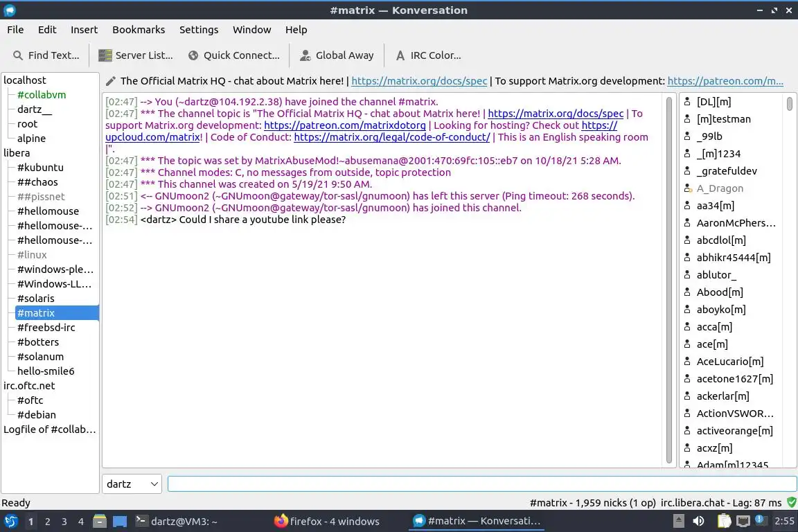Open the File menu
798x532 pixels.
[15, 30]
